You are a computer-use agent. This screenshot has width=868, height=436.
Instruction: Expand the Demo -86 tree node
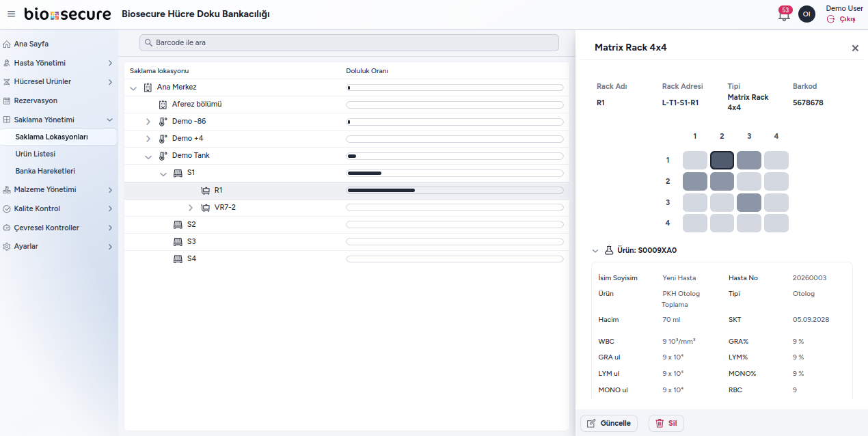click(148, 122)
